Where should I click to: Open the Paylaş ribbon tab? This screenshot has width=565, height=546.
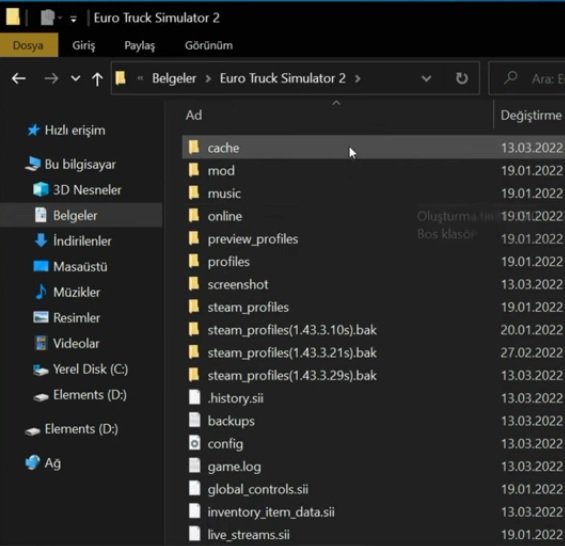(x=139, y=45)
